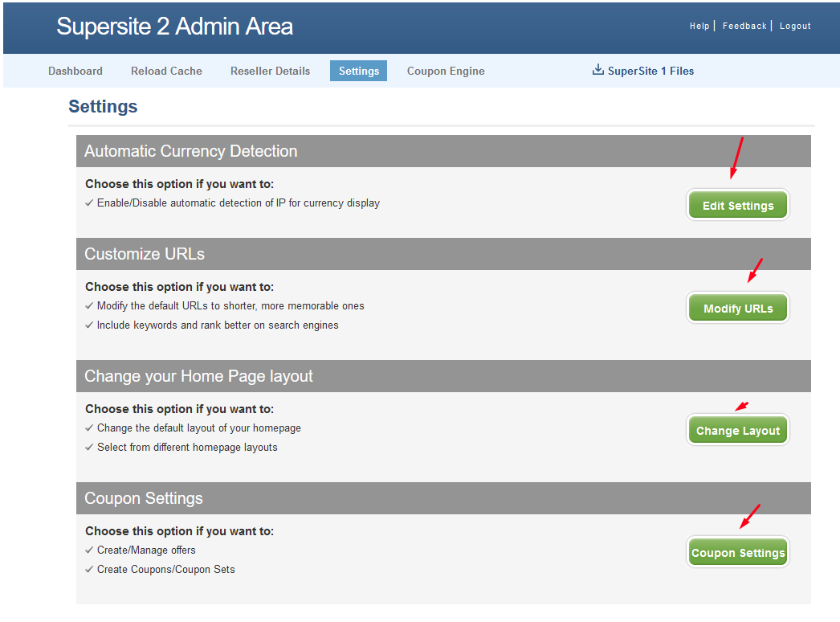Click the Change Layout button
840x622 pixels.
[x=738, y=430]
